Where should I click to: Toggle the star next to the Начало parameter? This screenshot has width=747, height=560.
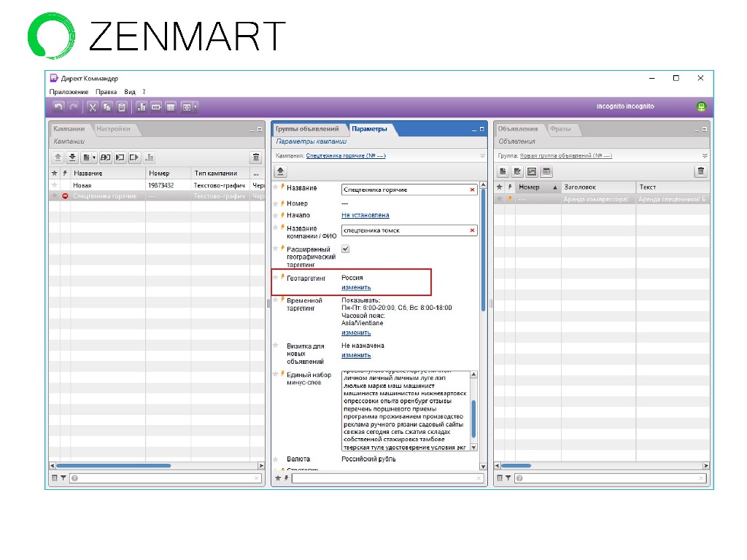(275, 216)
